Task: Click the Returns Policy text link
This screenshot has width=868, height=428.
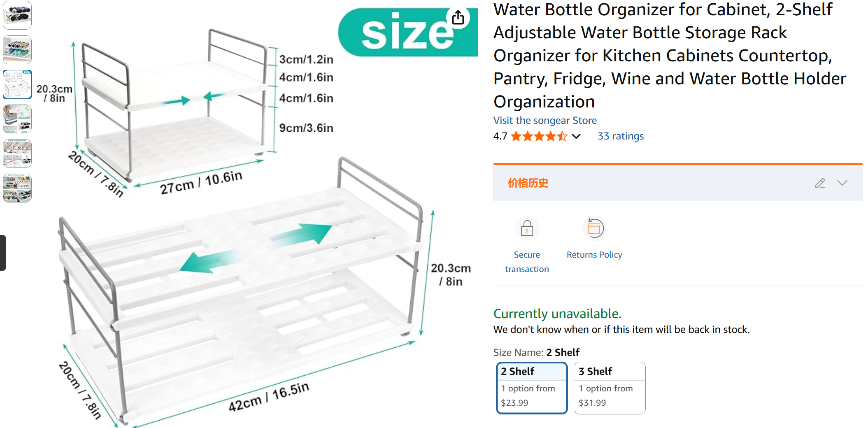Action: (594, 255)
